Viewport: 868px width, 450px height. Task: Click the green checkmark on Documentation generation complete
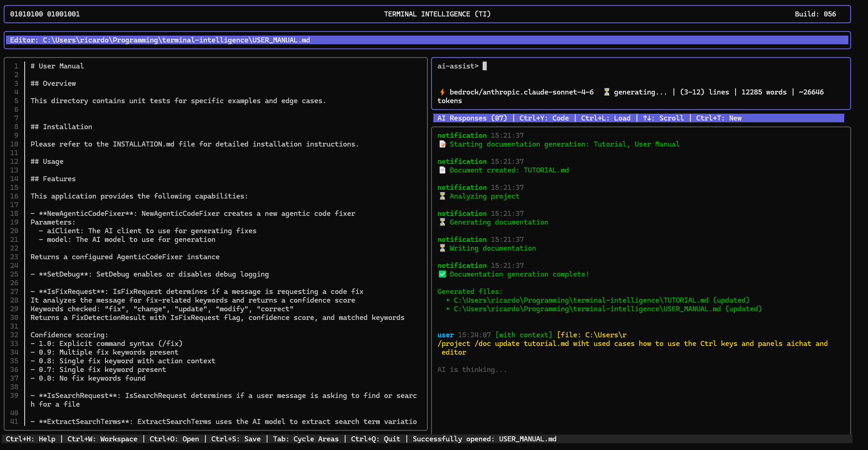(x=442, y=274)
